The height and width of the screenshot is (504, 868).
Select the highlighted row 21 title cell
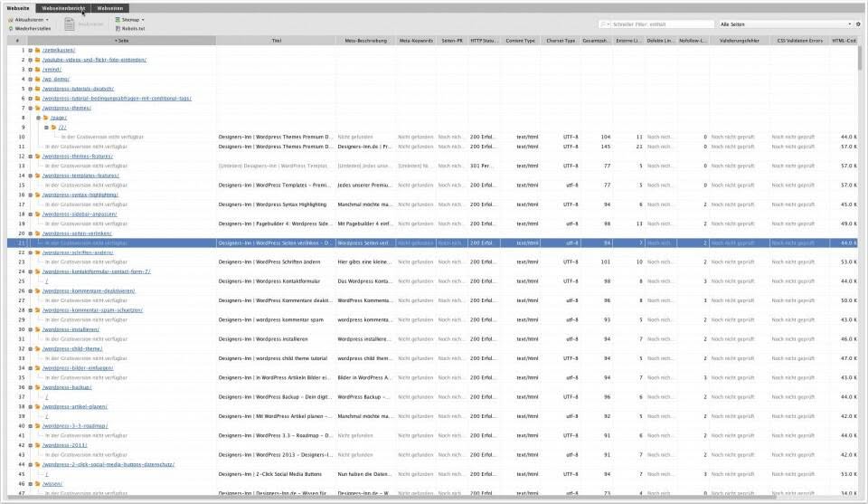pos(276,243)
